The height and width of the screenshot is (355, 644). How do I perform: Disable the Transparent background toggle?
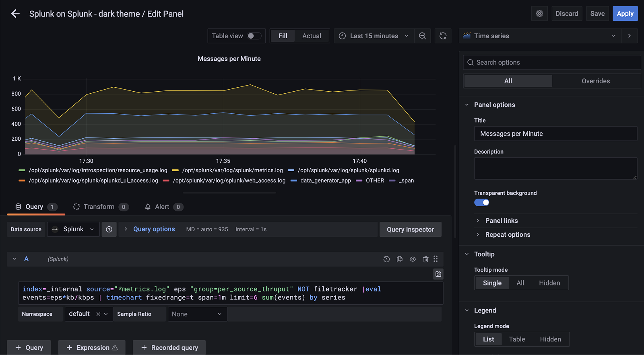coord(481,203)
